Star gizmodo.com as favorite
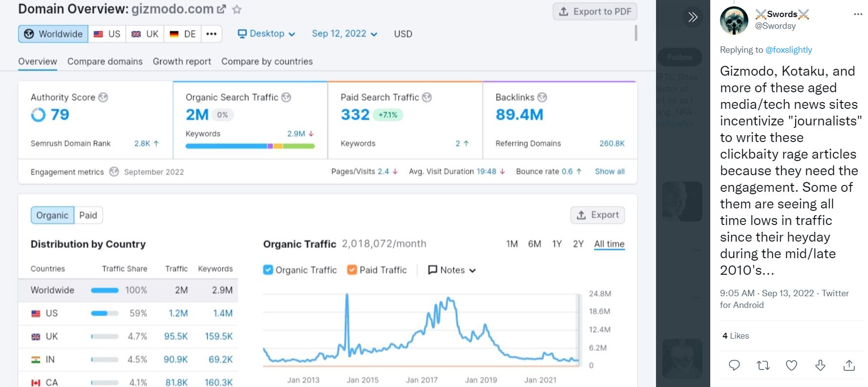The width and height of the screenshot is (868, 387). (x=237, y=9)
